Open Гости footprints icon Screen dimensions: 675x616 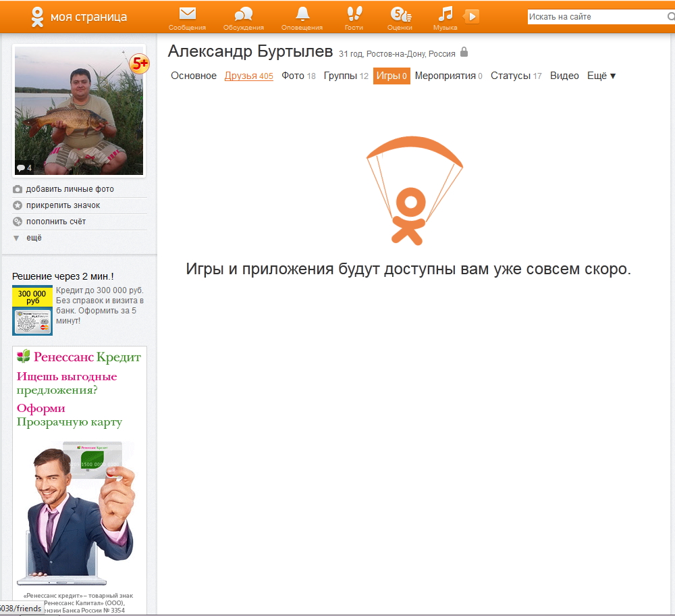(x=354, y=14)
